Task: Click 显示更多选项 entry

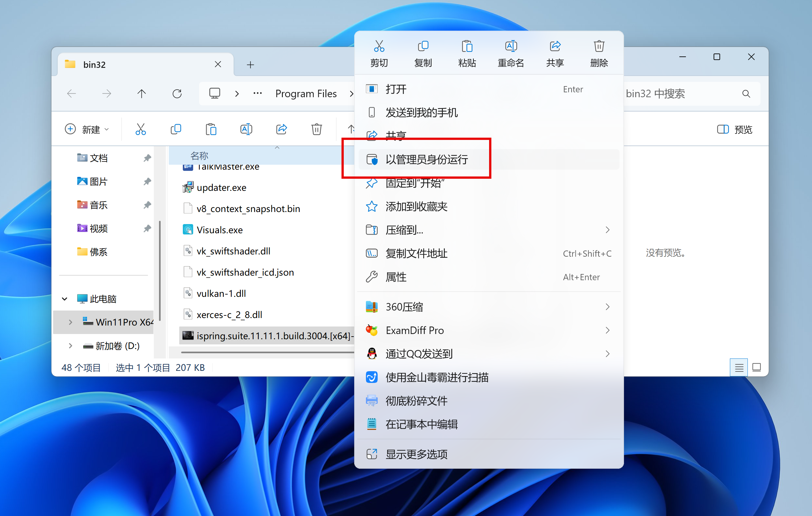Action: [x=416, y=454]
